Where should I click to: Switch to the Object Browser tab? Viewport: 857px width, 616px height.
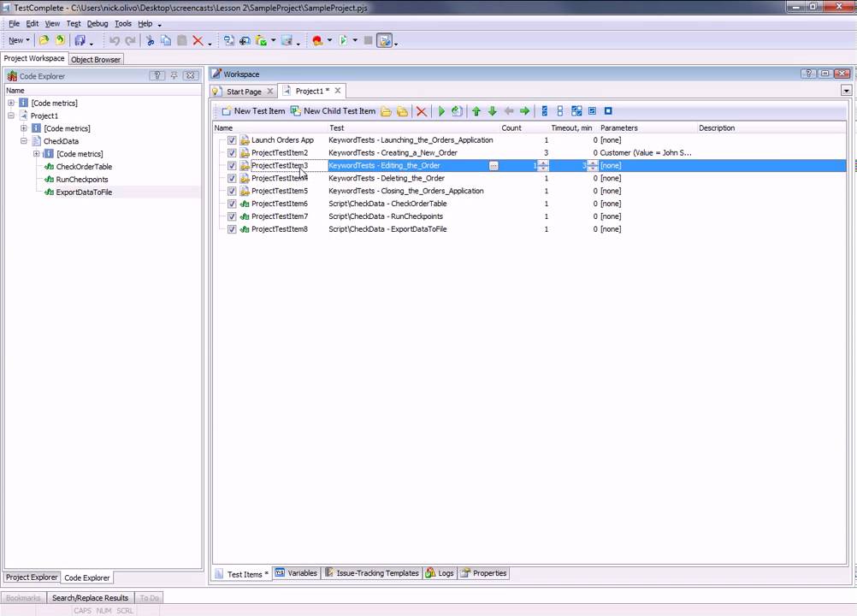96,59
